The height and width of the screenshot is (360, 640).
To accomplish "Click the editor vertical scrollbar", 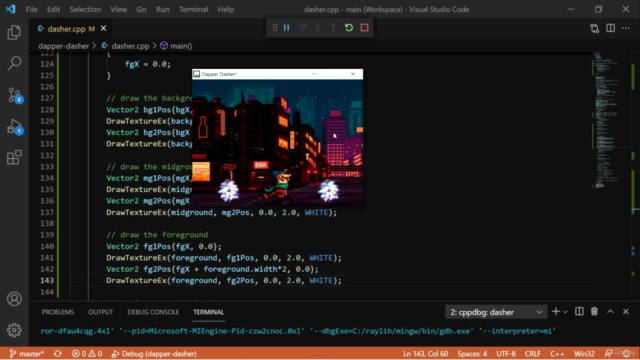I will point(633,176).
